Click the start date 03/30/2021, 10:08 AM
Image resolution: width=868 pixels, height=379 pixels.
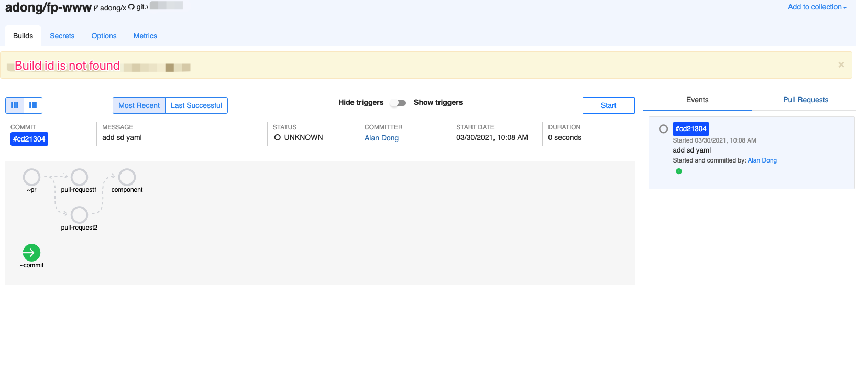click(492, 137)
